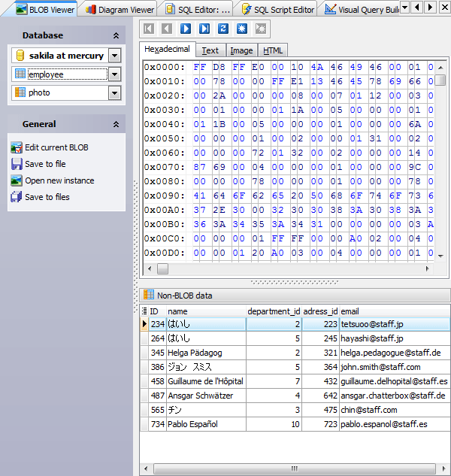Go to the first record button
Screen dimensions: 451x476
click(x=149, y=29)
